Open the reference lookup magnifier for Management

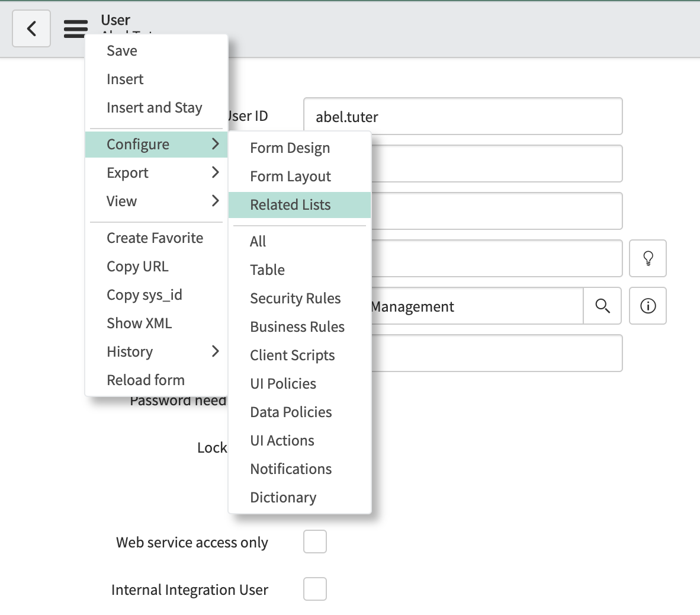coord(603,306)
